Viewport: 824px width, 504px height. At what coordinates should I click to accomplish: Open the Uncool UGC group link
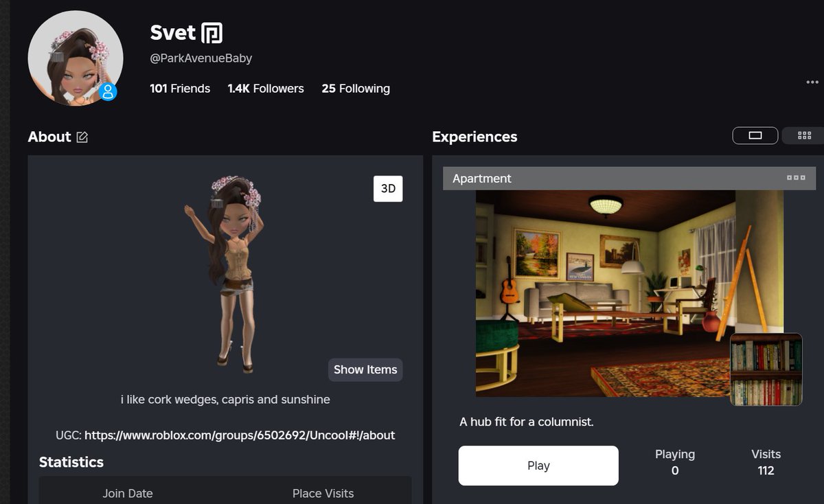240,435
